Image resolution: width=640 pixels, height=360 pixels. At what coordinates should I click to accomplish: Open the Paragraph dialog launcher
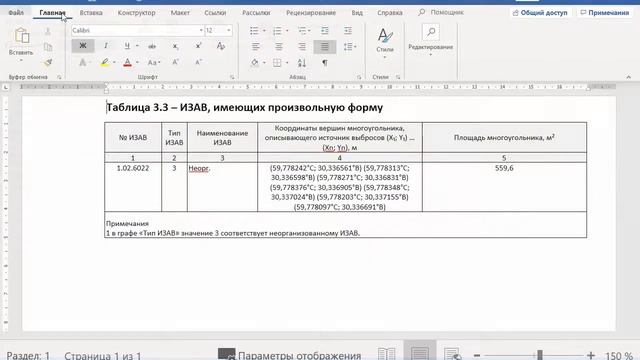click(359, 77)
